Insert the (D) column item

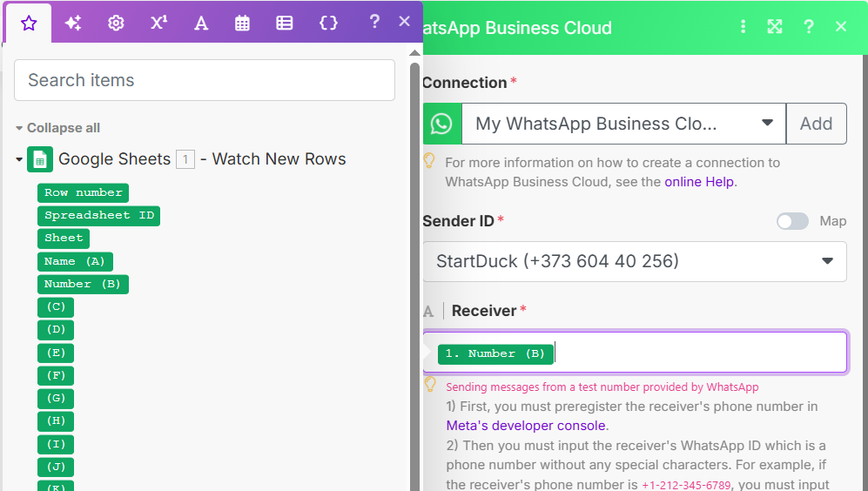(56, 329)
